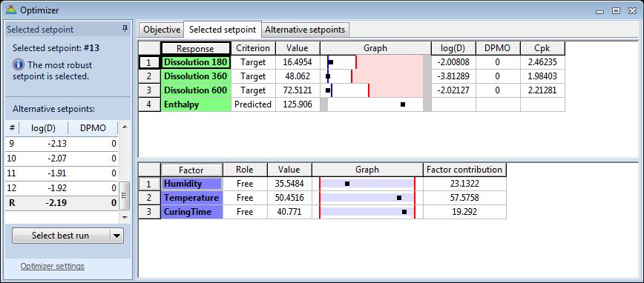644x283 pixels.
Task: Click value 125.906 for Enthalpy
Action: click(x=298, y=104)
